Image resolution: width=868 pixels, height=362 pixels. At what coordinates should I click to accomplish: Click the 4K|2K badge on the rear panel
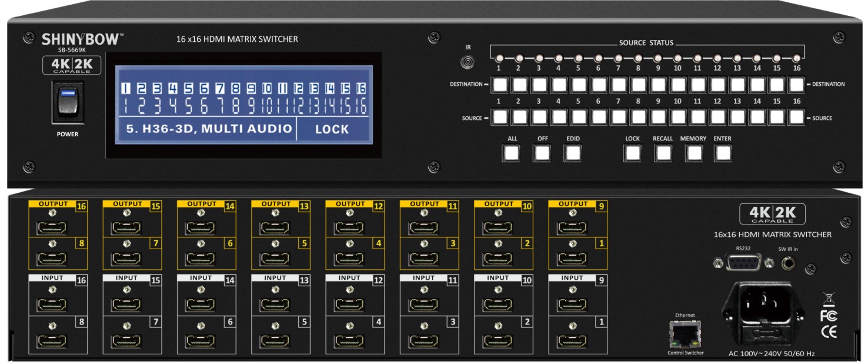point(772,214)
